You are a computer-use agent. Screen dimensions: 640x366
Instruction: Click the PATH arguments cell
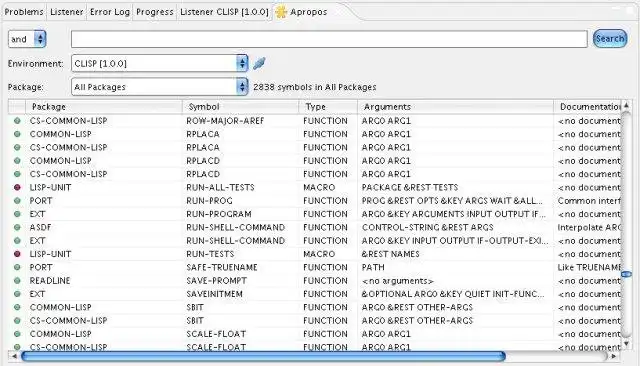tap(373, 267)
